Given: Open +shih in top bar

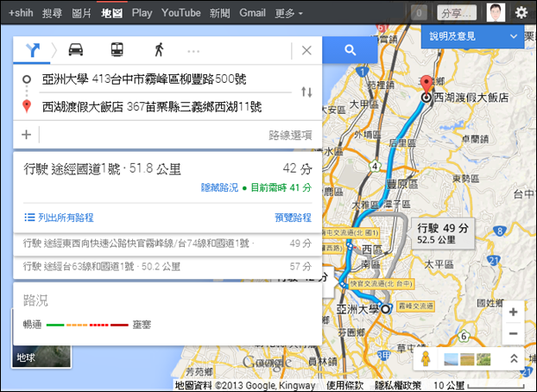Looking at the screenshot, I should pos(21,13).
